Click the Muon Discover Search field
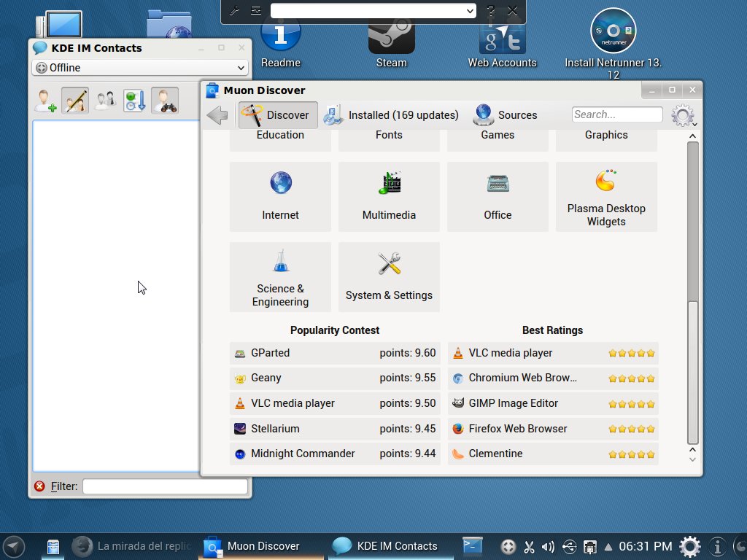The image size is (747, 560). 616,114
